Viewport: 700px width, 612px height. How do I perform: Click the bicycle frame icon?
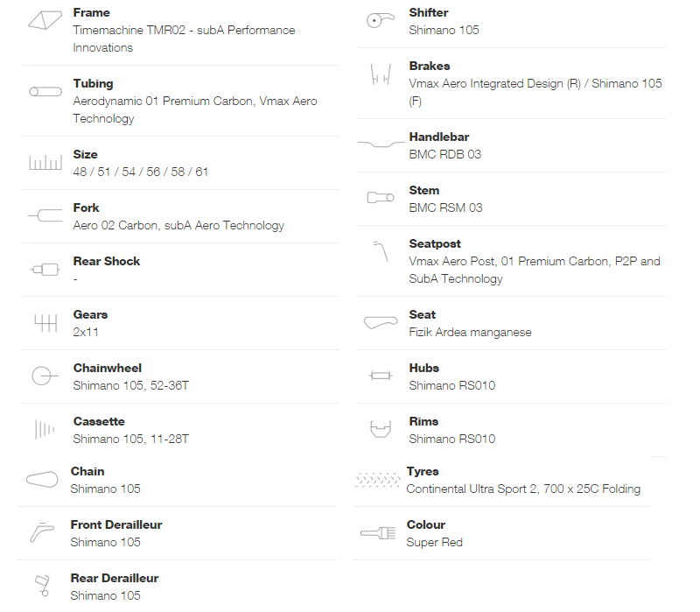tap(45, 20)
